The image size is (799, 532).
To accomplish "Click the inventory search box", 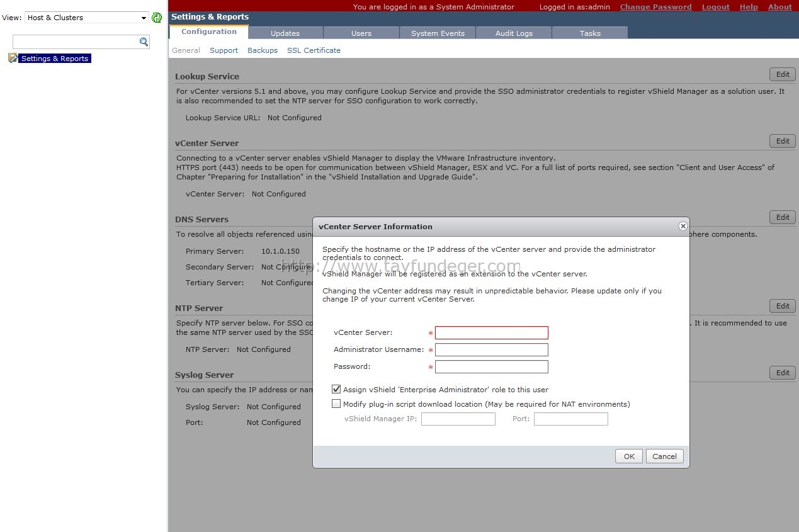I will click(x=76, y=42).
